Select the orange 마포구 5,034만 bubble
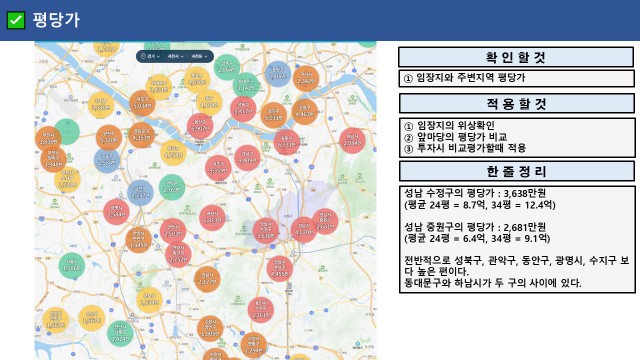Screen dimensions: 640x360 coord(142,103)
